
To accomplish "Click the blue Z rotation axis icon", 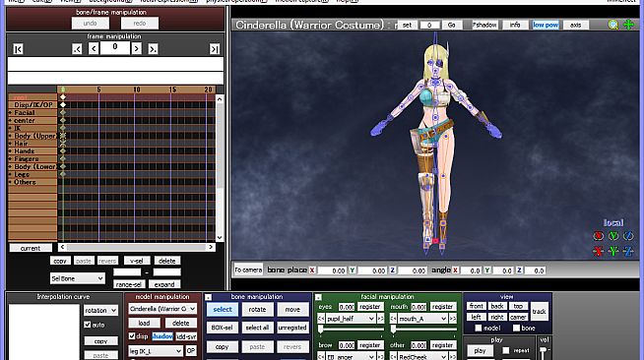I will point(628,236).
